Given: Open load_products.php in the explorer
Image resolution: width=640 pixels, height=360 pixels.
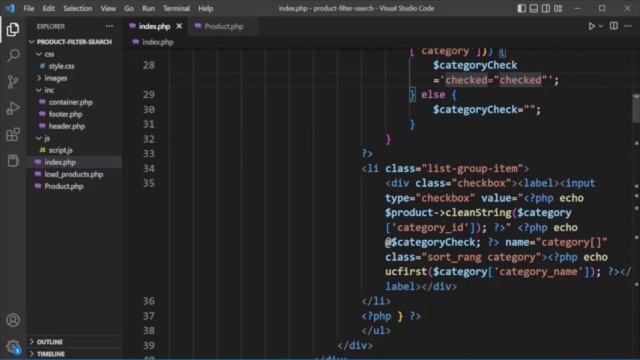Looking at the screenshot, I should click(74, 174).
